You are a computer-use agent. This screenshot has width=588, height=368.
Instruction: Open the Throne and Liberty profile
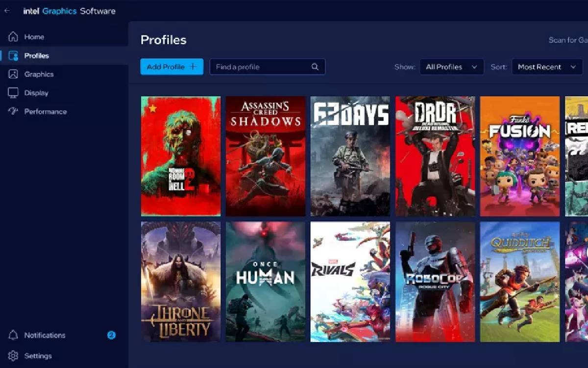(x=181, y=282)
